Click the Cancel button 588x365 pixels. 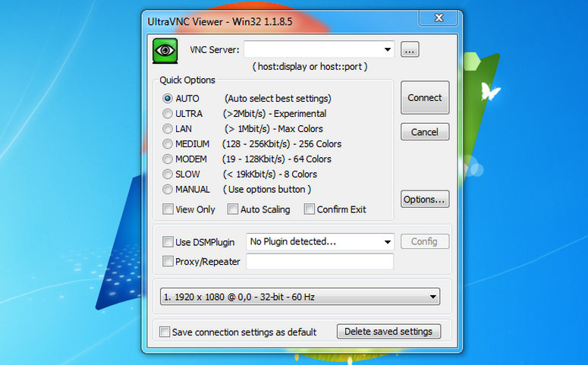pyautogui.click(x=425, y=132)
